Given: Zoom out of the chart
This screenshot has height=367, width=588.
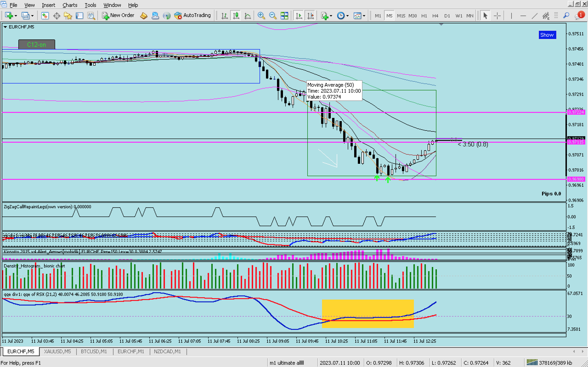Looking at the screenshot, I should click(x=273, y=16).
